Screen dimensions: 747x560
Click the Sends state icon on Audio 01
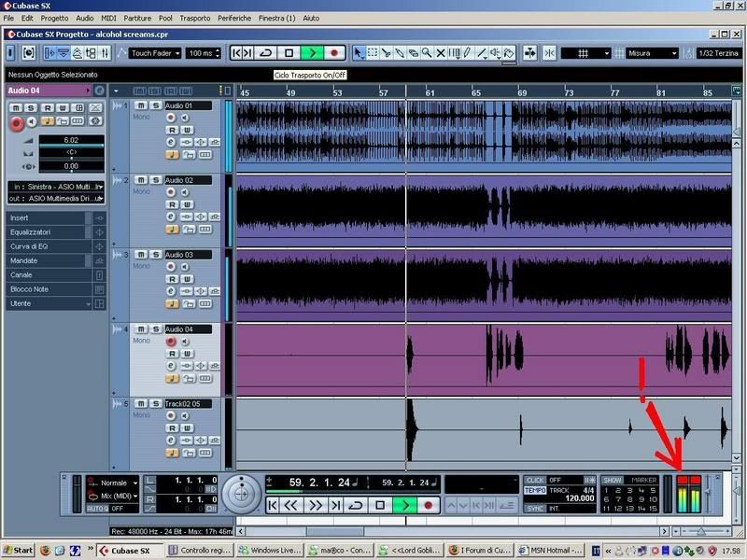point(215,142)
